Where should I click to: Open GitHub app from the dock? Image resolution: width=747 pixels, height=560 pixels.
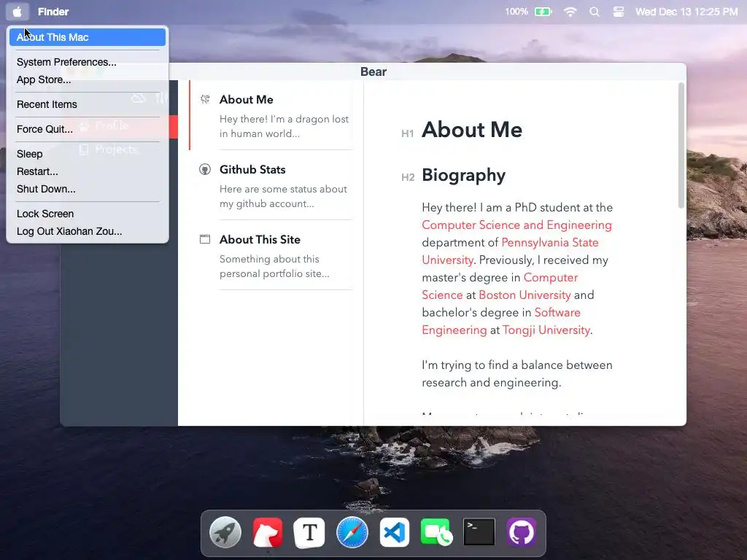click(521, 532)
